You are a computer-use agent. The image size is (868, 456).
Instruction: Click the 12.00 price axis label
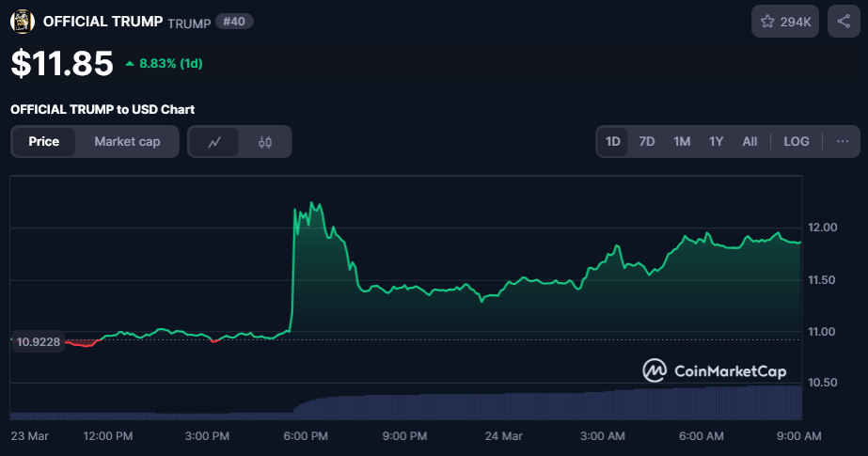click(823, 228)
